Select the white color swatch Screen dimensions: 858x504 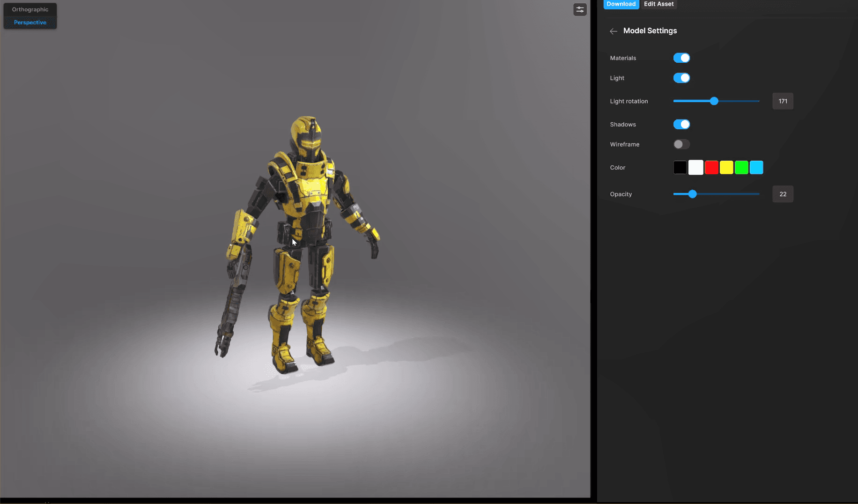click(695, 167)
